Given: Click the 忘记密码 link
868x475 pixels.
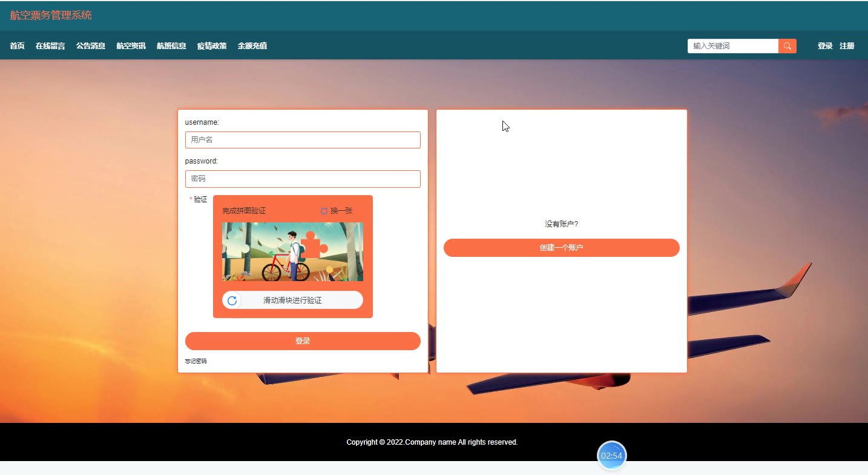Looking at the screenshot, I should tap(196, 361).
